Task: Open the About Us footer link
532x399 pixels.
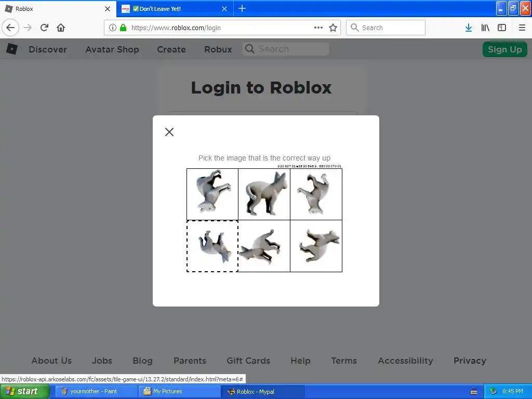Action: tap(51, 361)
